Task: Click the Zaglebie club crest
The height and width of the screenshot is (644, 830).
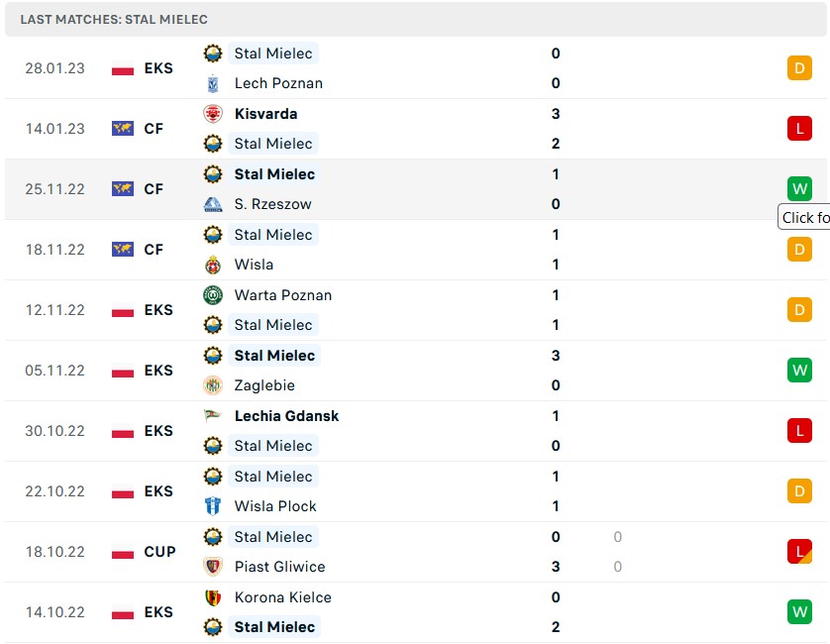Action: pyautogui.click(x=213, y=385)
